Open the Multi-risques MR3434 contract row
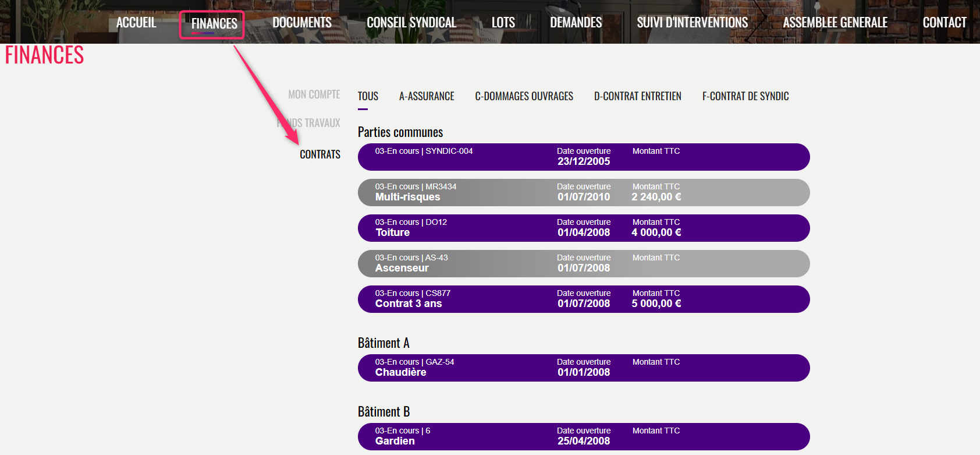The width and height of the screenshot is (980, 455). coord(583,192)
